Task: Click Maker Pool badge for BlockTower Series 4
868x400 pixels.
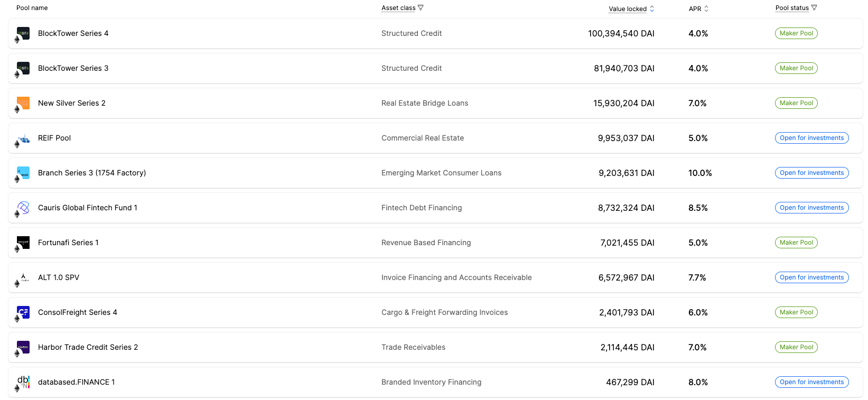Action: click(796, 33)
